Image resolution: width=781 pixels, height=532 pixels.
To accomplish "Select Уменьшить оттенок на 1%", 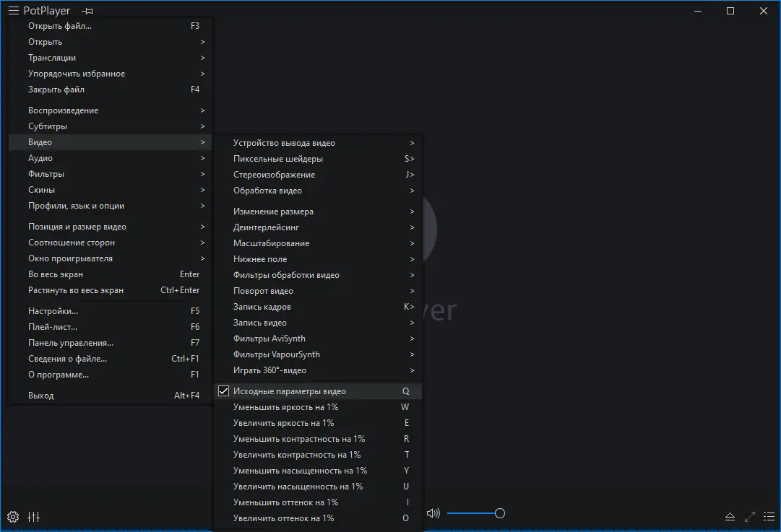I will click(318, 502).
